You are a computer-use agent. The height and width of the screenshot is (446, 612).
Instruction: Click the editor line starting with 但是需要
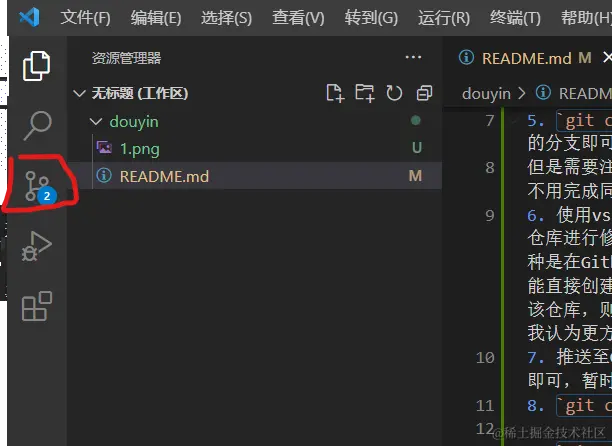569,167
